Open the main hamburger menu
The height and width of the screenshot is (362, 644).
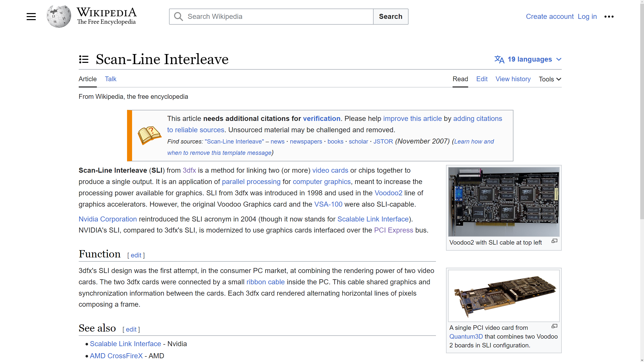[31, 17]
